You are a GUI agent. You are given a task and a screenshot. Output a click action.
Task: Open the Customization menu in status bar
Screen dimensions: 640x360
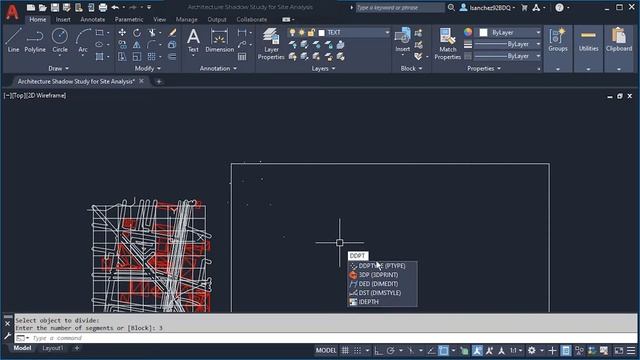coord(631,351)
